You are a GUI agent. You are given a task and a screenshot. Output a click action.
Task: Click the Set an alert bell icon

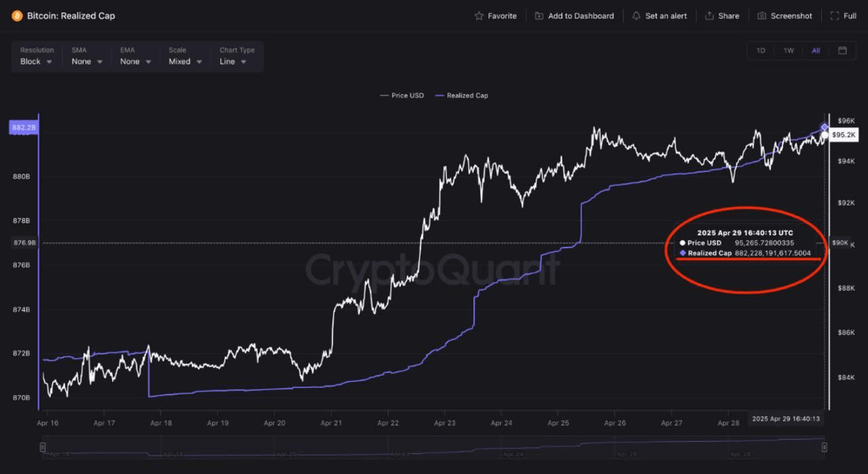(x=636, y=16)
